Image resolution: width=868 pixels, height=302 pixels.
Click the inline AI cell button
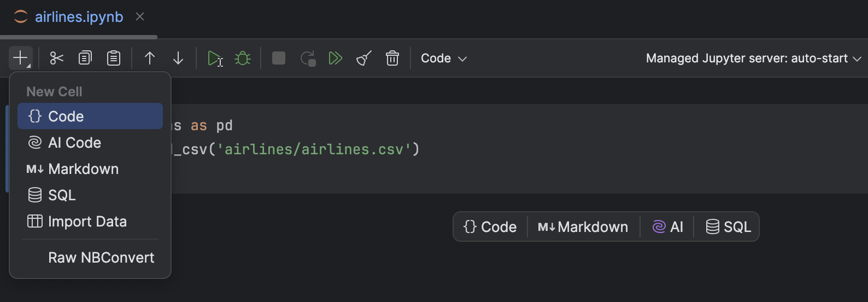point(668,227)
